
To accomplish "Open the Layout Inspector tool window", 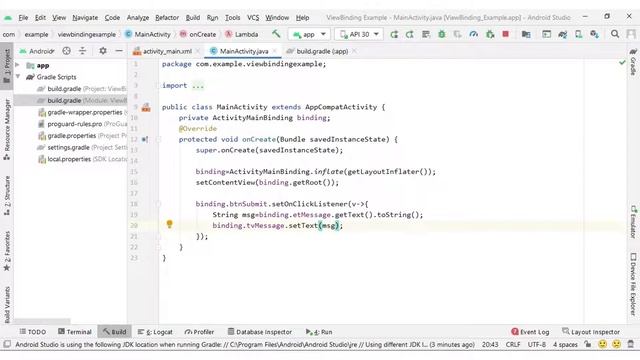I will coord(591,332).
